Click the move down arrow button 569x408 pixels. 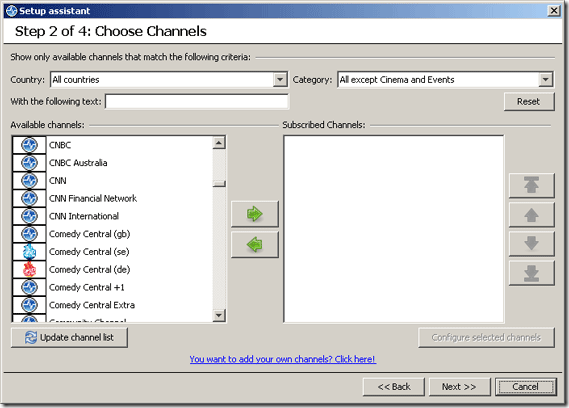(x=532, y=244)
